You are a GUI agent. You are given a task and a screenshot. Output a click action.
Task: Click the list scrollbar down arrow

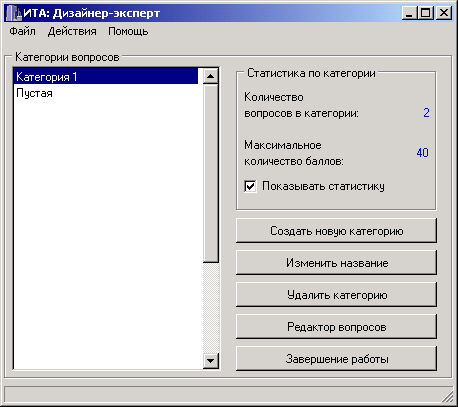(x=210, y=361)
